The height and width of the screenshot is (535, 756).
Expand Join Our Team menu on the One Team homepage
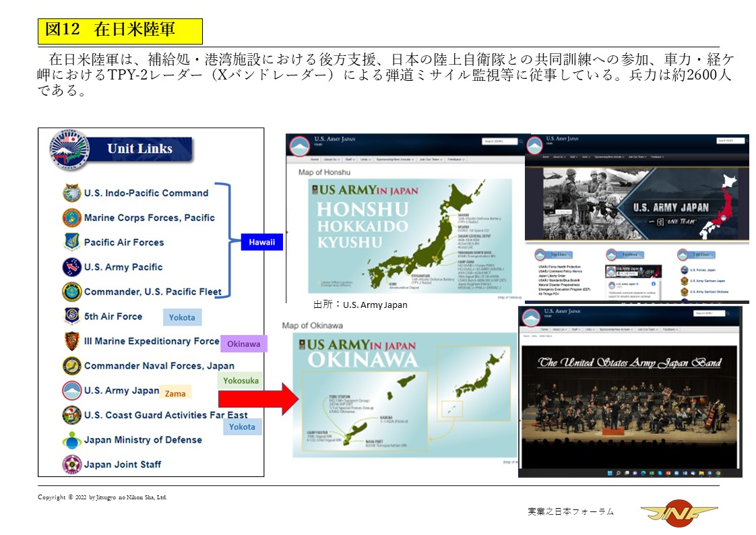coord(637,156)
